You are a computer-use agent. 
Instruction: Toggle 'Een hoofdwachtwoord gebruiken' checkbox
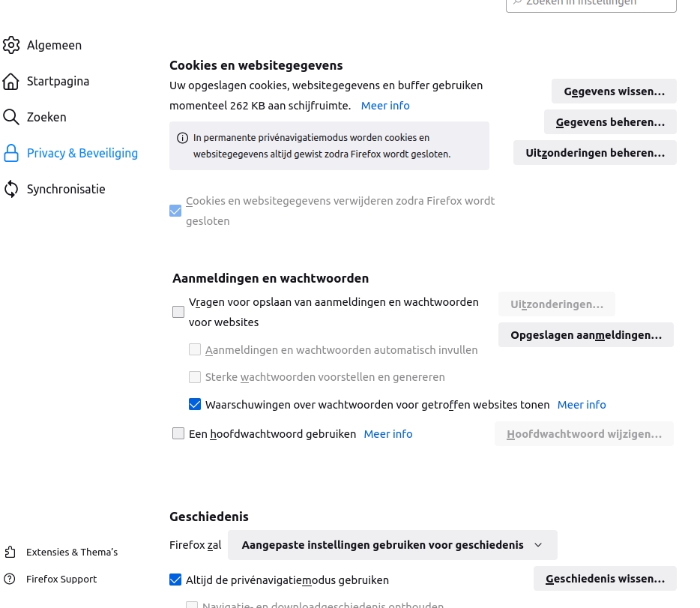[178, 433]
